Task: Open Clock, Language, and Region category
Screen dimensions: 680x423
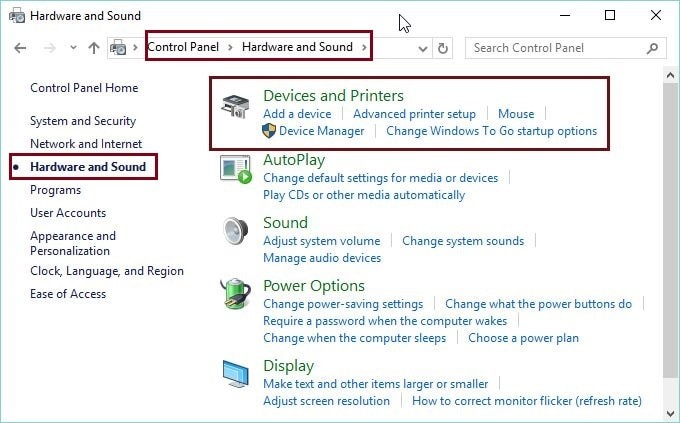Action: [x=107, y=271]
